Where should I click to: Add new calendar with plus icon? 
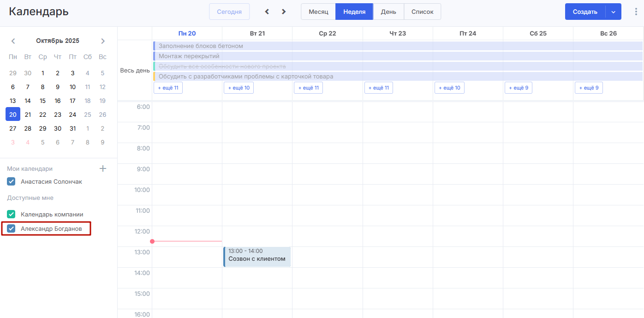pos(103,168)
